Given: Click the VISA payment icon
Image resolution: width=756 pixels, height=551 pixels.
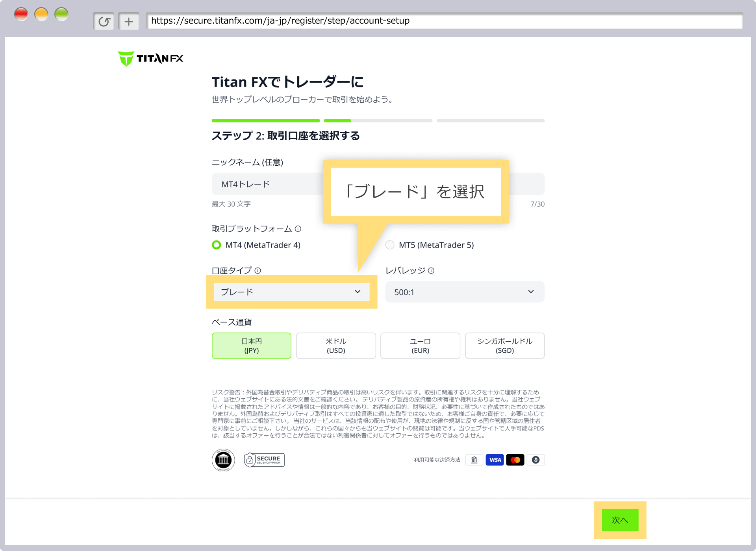Looking at the screenshot, I should click(x=495, y=460).
